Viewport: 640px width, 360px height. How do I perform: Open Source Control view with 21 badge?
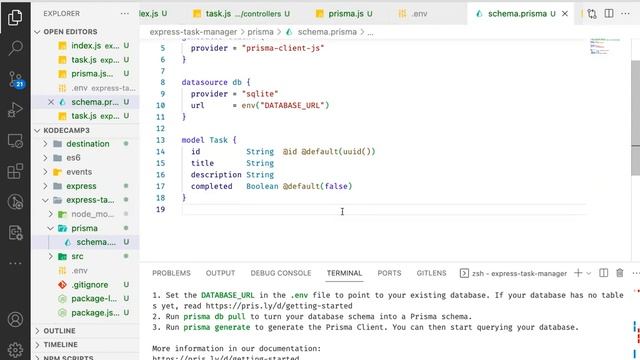tap(16, 79)
